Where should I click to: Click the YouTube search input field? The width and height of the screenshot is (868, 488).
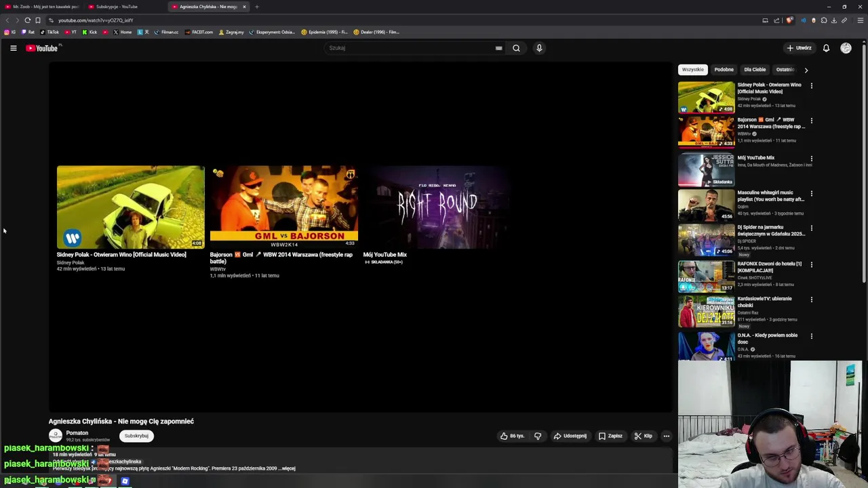410,48
